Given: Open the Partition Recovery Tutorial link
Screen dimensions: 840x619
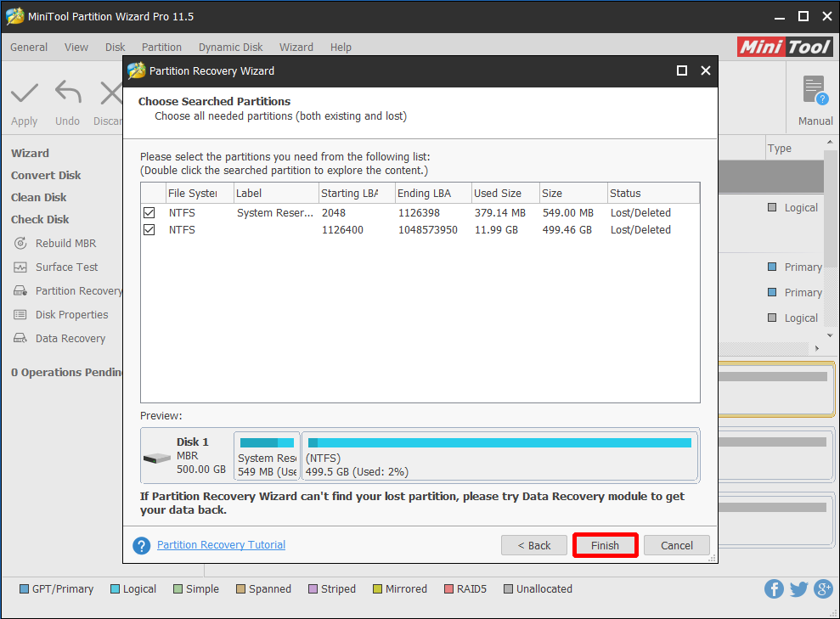Looking at the screenshot, I should [x=221, y=544].
